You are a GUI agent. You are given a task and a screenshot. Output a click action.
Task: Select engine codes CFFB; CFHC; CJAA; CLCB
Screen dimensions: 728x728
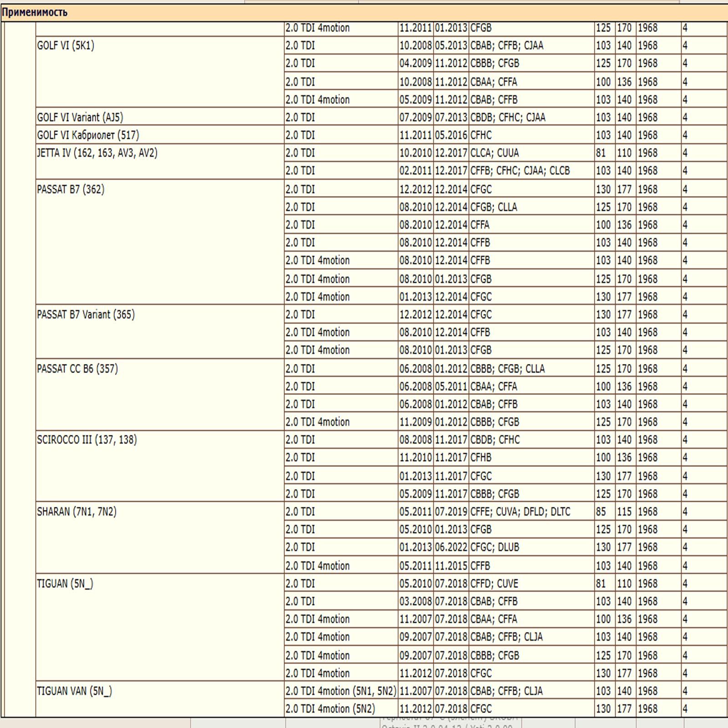coord(520,171)
